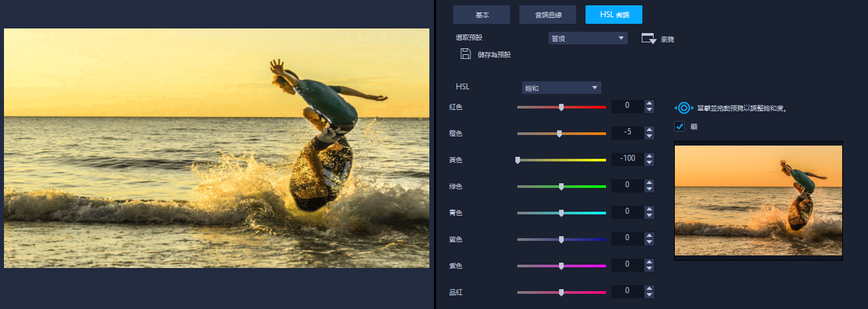Open the 選取預設 preset dropdown
The width and height of the screenshot is (868, 309).
tap(587, 38)
